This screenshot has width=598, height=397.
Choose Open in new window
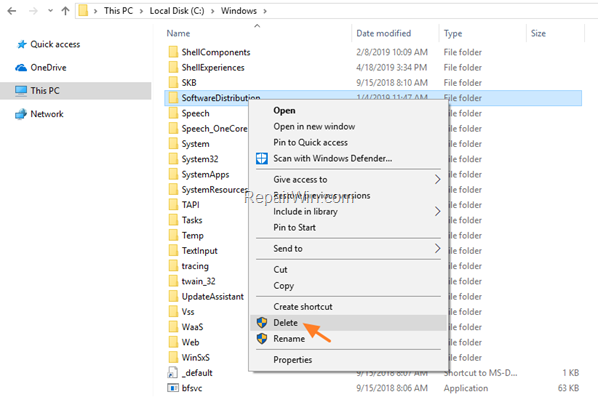pos(348,127)
